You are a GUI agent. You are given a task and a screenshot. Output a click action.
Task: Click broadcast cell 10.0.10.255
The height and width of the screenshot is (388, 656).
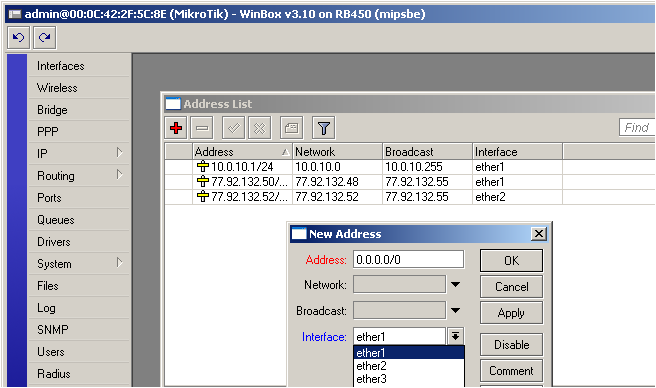point(427,167)
